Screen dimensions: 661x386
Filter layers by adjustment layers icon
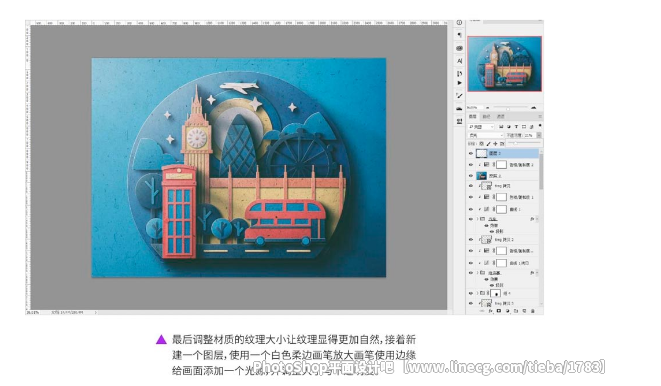tap(509, 126)
